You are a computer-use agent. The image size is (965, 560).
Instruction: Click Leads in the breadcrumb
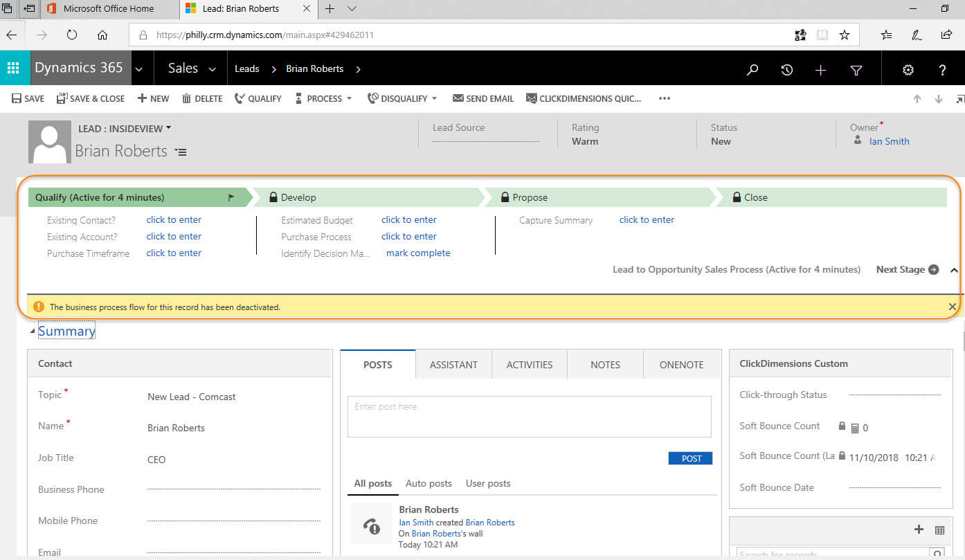tap(247, 69)
